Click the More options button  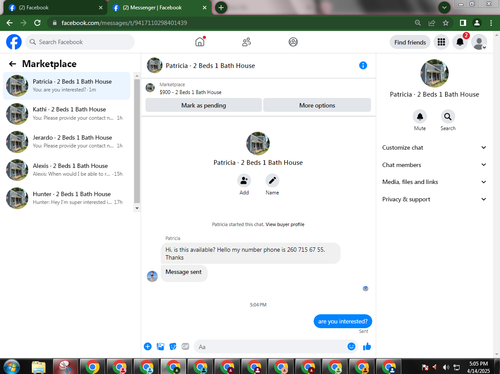[317, 105]
